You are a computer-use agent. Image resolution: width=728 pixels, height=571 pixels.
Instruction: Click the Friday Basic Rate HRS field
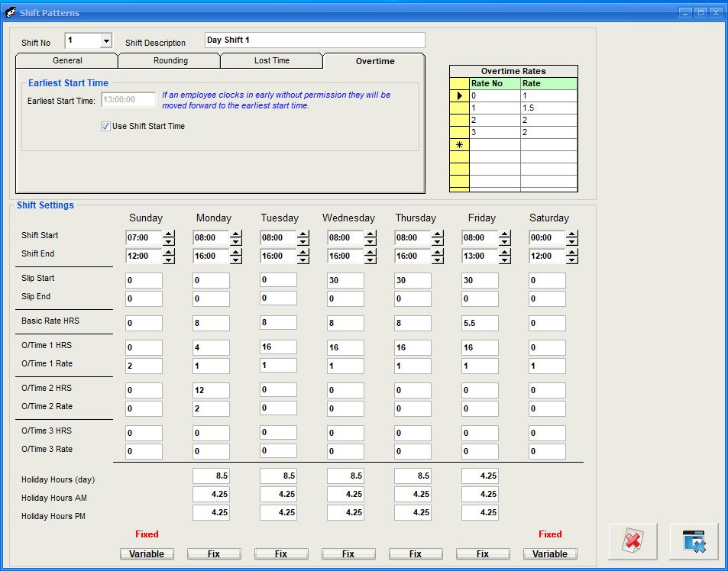[x=480, y=323]
